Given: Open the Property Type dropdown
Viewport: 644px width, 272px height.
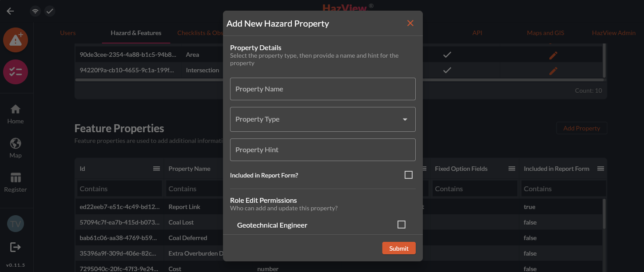Looking at the screenshot, I should [x=322, y=119].
